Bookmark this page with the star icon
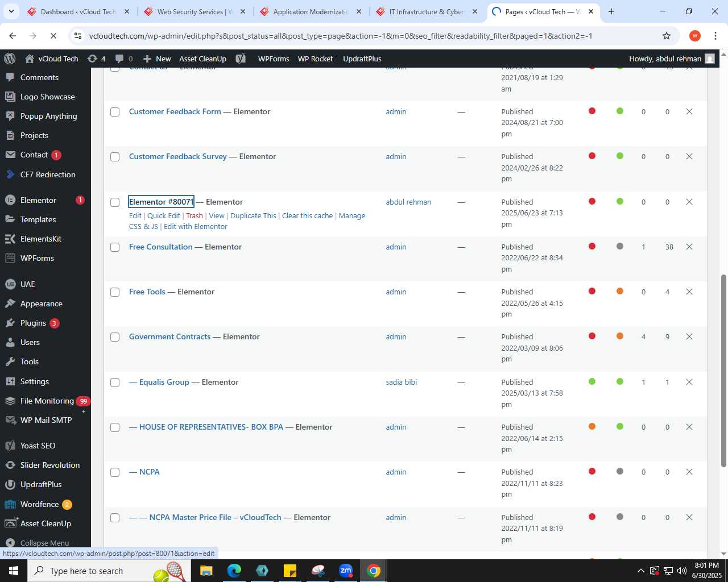 (667, 36)
